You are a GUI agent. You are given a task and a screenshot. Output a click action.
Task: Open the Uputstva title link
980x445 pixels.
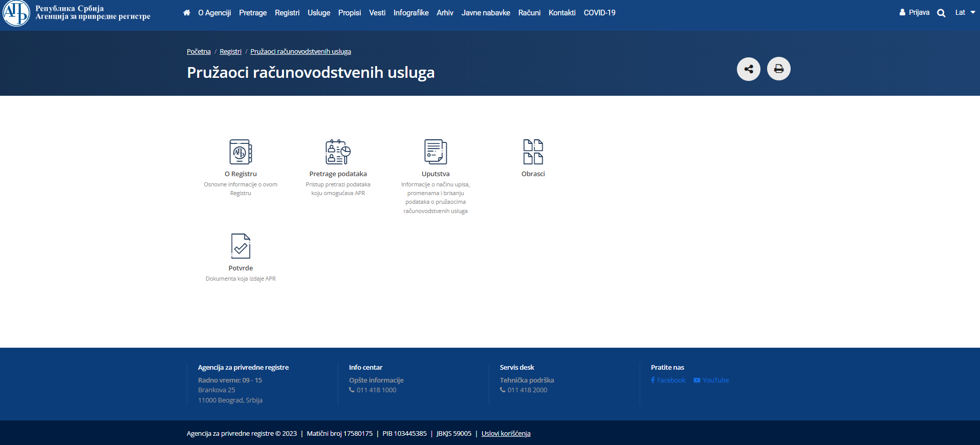[x=435, y=174]
